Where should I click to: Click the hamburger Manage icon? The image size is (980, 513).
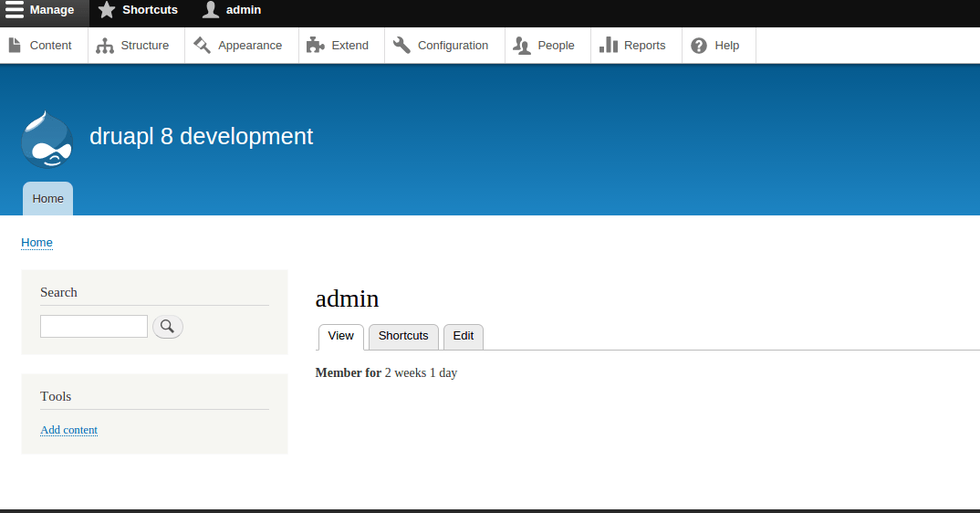[15, 10]
